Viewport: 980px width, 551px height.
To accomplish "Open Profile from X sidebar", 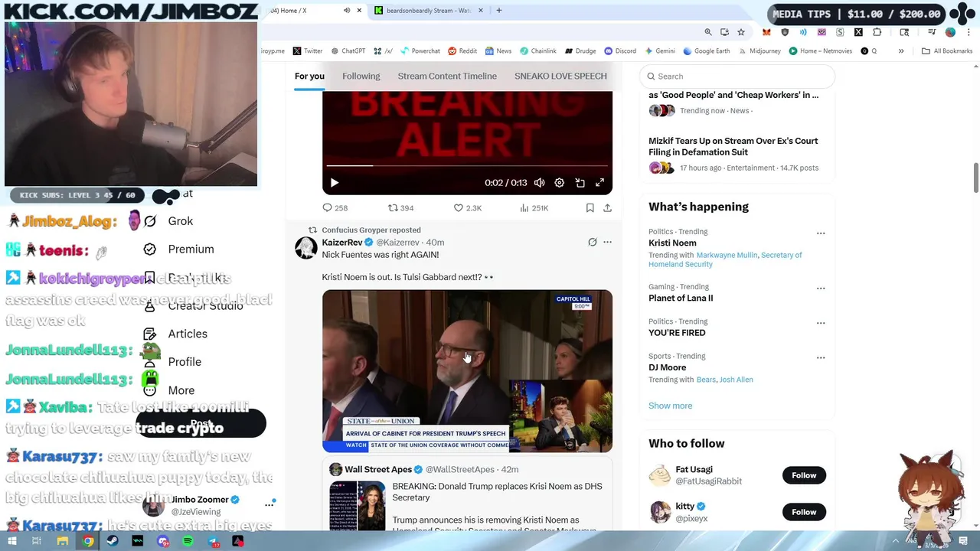I will coord(173,362).
